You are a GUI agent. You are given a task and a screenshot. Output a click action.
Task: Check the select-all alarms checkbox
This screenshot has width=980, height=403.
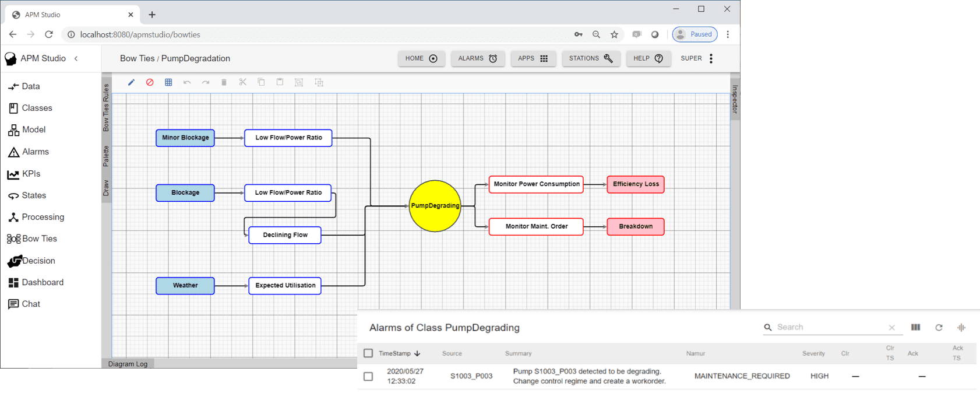(x=368, y=353)
